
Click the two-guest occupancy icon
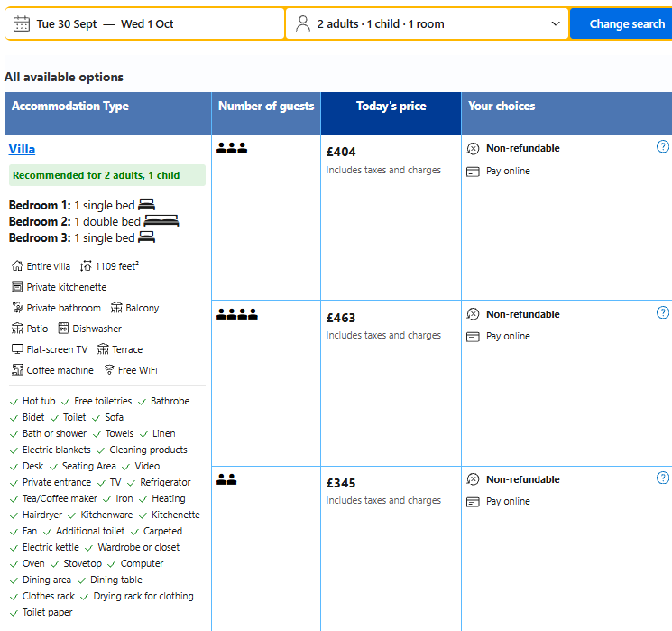point(226,480)
